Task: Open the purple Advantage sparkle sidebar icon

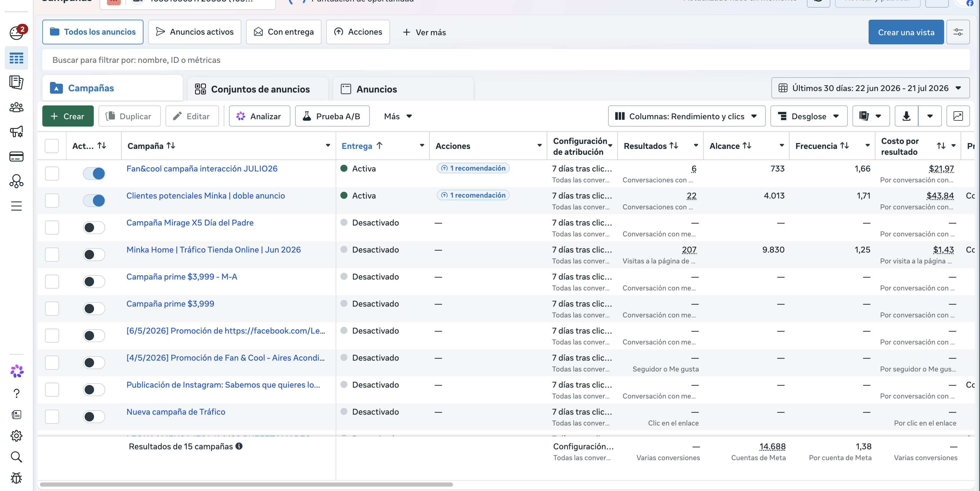Action: point(17,371)
